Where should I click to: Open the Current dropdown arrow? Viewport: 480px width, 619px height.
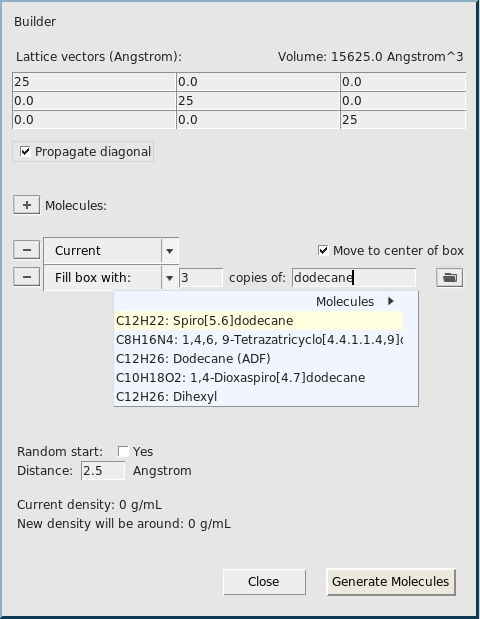[x=170, y=251]
